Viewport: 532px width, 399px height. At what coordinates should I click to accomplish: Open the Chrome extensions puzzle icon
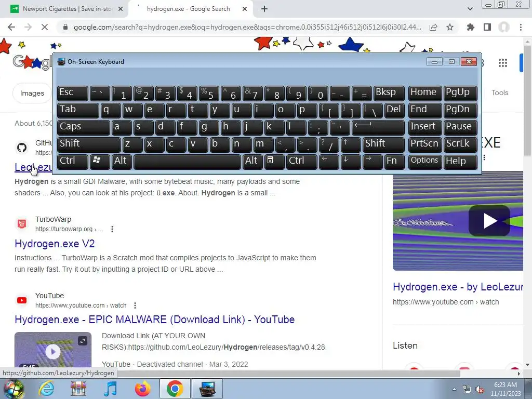[x=470, y=27]
